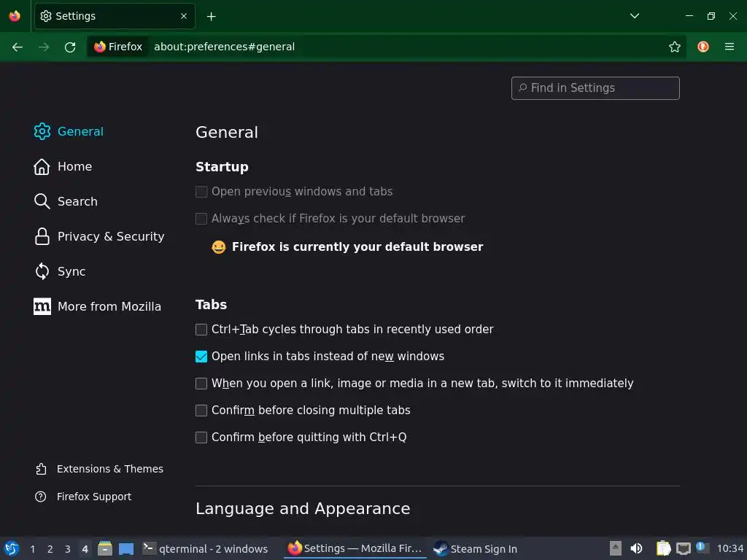Click the Sync arrows icon in sidebar

[x=42, y=271]
